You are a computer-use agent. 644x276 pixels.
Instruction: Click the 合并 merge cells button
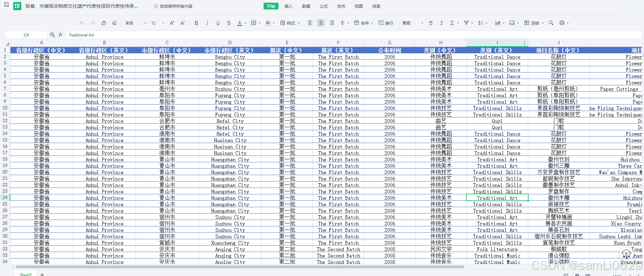click(x=361, y=23)
